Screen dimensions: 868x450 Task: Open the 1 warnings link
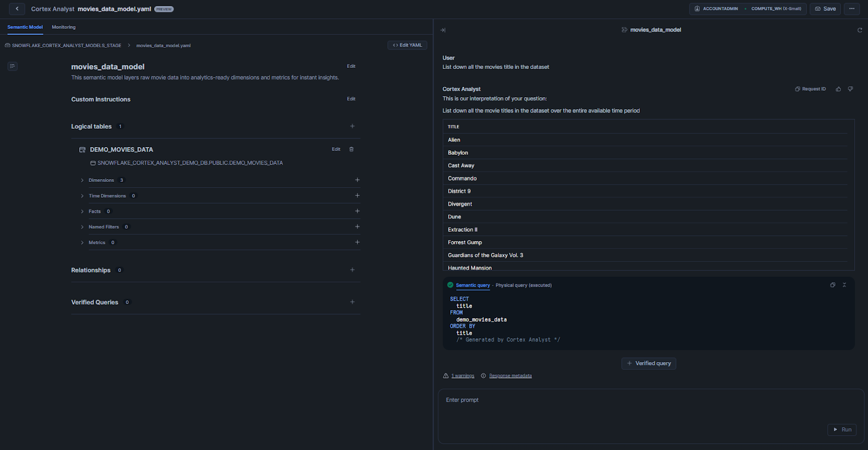(x=462, y=375)
